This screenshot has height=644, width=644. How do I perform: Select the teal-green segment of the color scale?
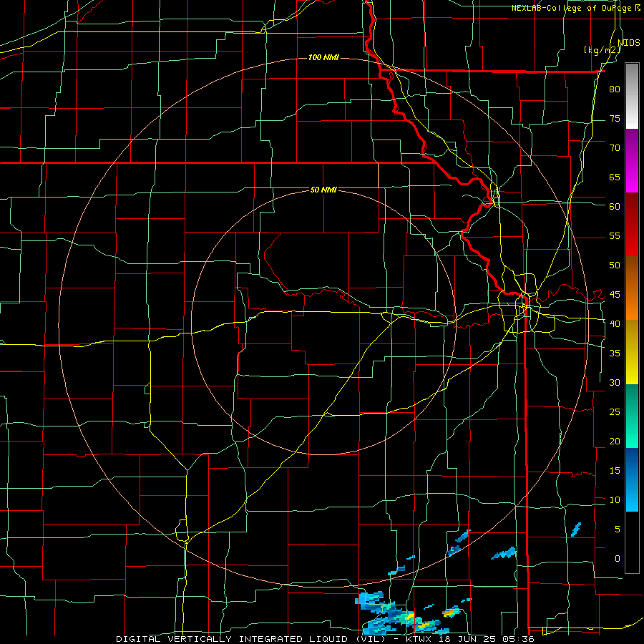(632, 416)
